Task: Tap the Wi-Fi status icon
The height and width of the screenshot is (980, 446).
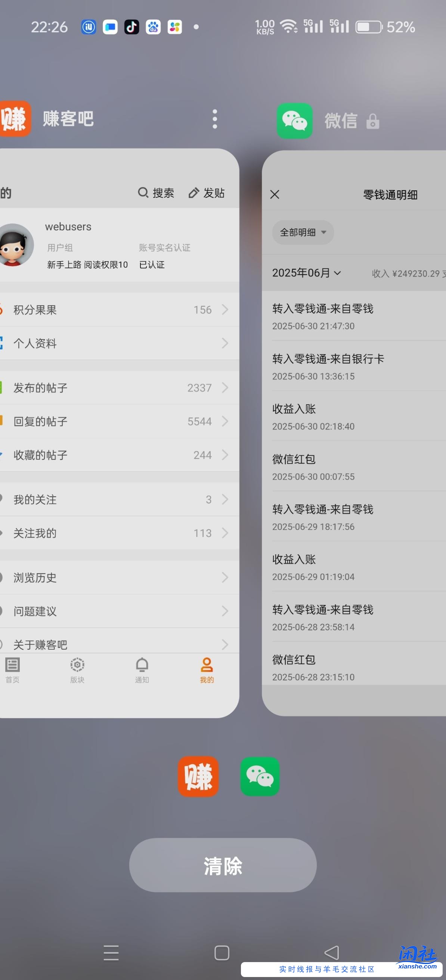Action: click(289, 26)
